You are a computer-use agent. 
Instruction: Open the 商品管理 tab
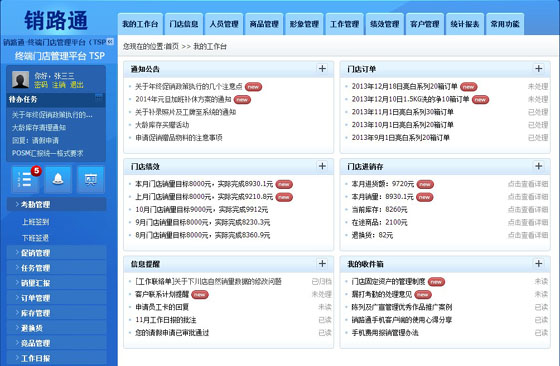click(264, 24)
